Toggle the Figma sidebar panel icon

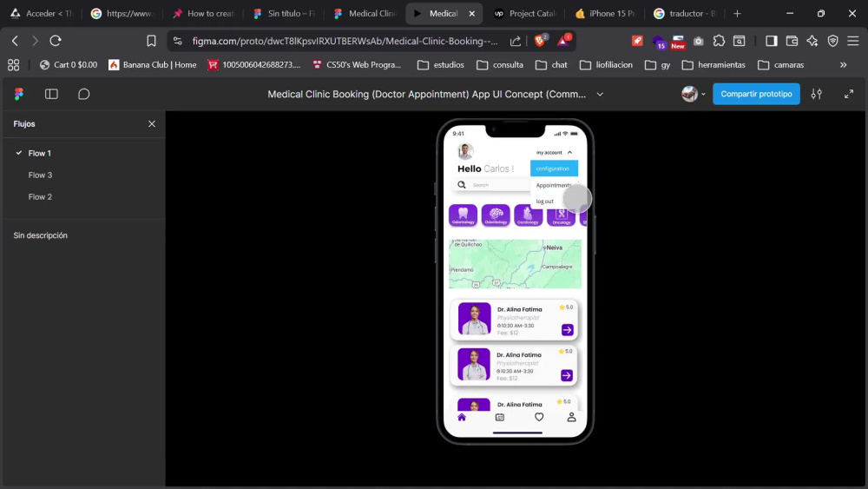[51, 94]
